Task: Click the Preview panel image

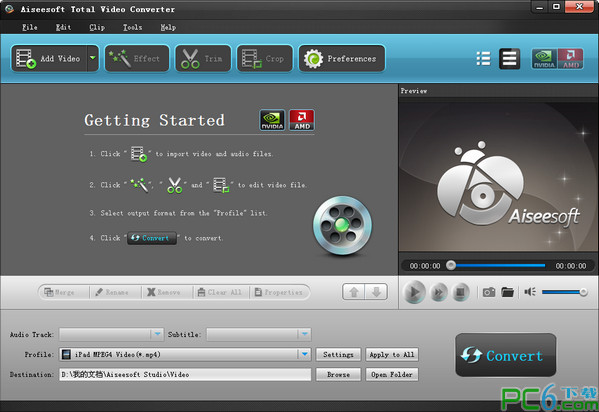Action: click(x=498, y=177)
